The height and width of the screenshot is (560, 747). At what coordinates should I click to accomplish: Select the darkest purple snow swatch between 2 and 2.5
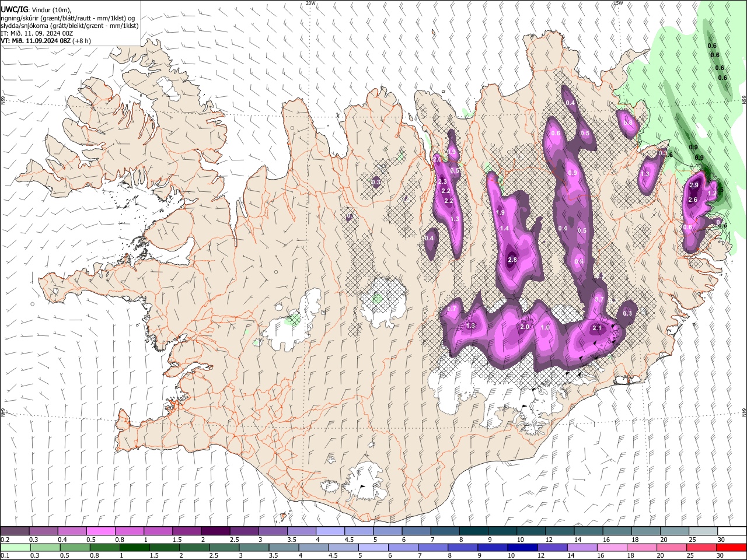coord(215,531)
